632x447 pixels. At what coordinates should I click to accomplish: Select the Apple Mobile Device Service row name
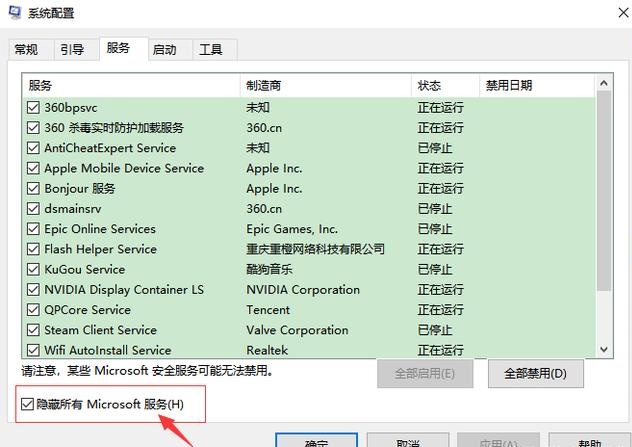(x=124, y=168)
